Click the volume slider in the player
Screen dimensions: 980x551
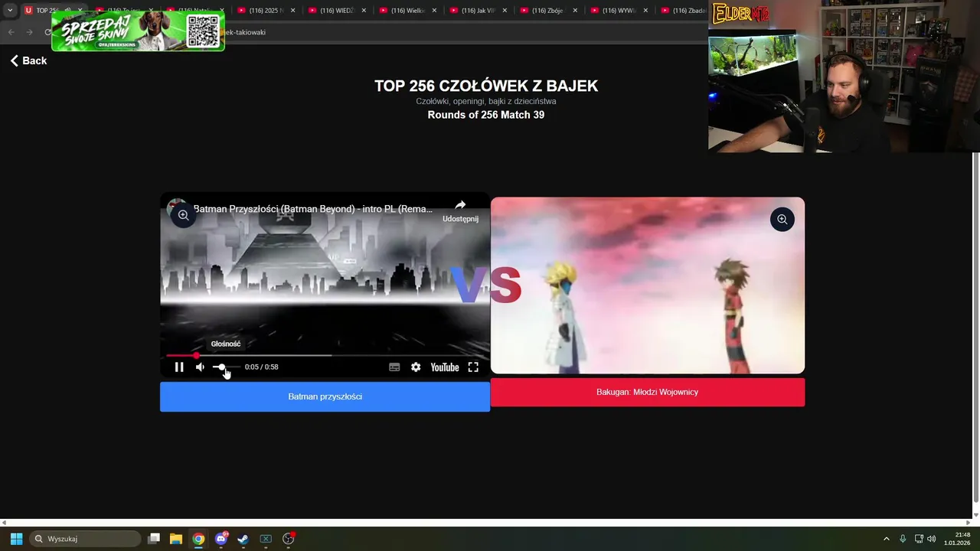(226, 367)
